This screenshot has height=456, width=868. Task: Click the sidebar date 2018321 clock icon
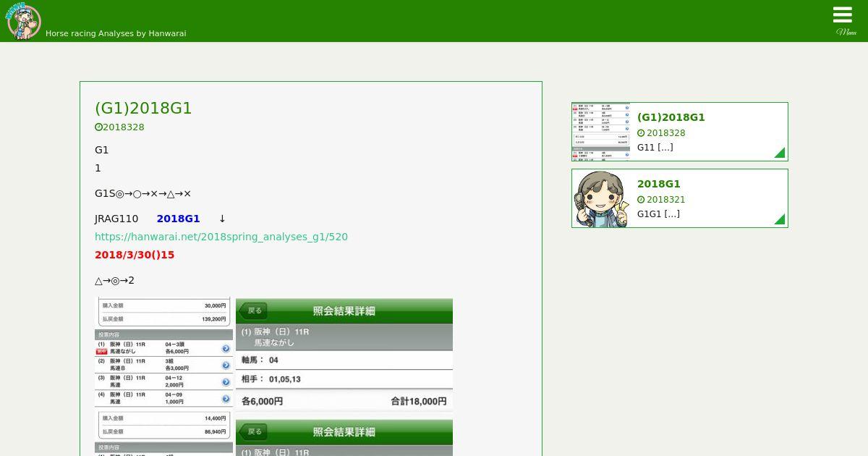click(x=641, y=200)
